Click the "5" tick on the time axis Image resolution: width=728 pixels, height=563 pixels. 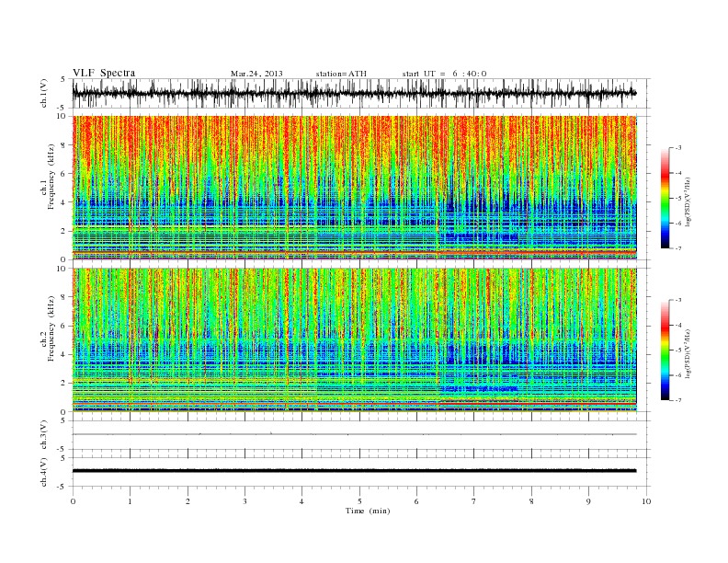tap(359, 501)
